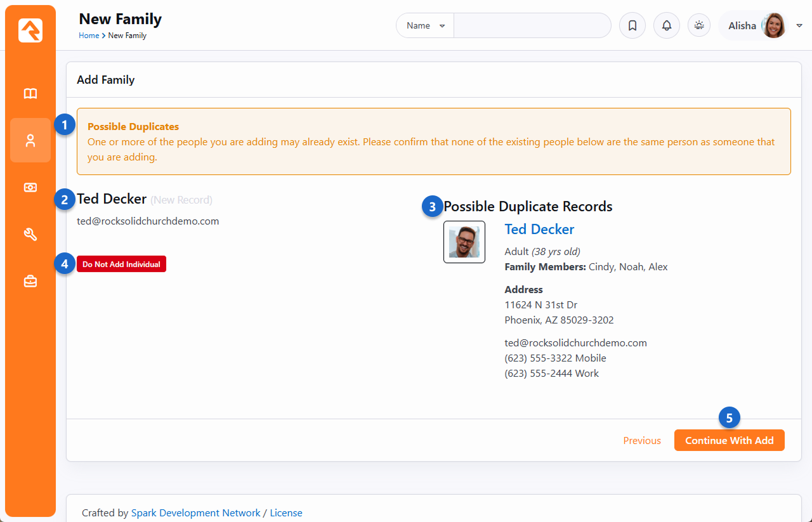The width and height of the screenshot is (812, 522).
Task: Click the search text input field
Action: click(x=532, y=26)
